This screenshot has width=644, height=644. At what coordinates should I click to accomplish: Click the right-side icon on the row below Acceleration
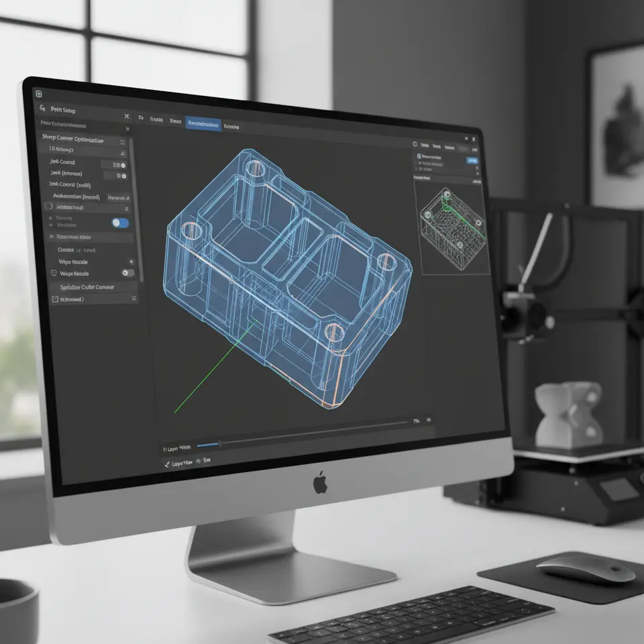click(127, 209)
